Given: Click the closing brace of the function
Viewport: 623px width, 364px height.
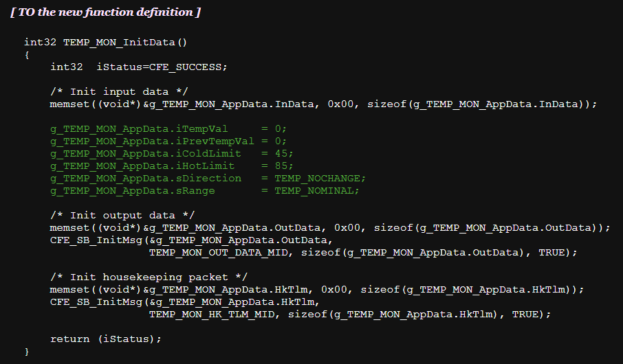Looking at the screenshot, I should pyautogui.click(x=27, y=351).
